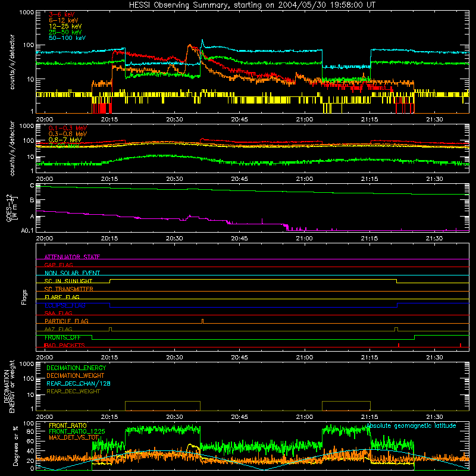Select the 20:30 tick under the Flags panel

174,358
